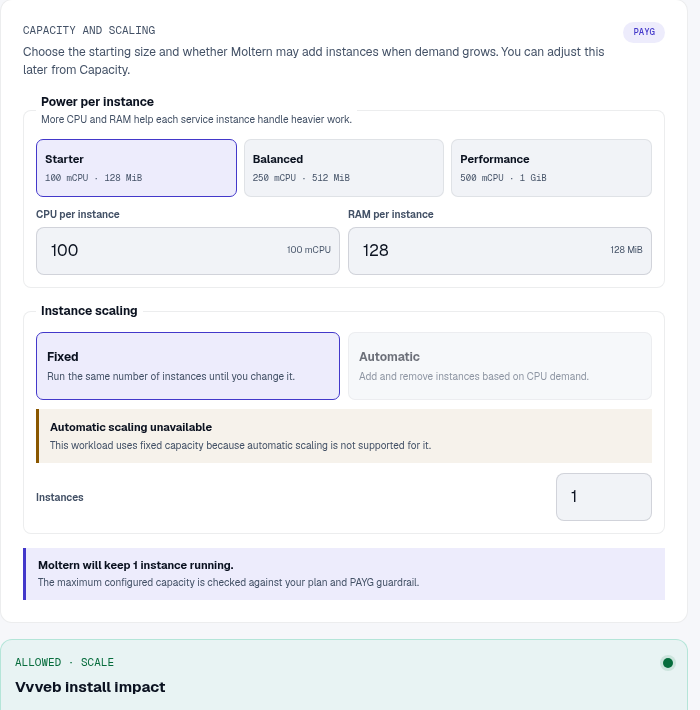Edit the RAM per instance field
Screen dimensions: 700x710
[x=499, y=251]
